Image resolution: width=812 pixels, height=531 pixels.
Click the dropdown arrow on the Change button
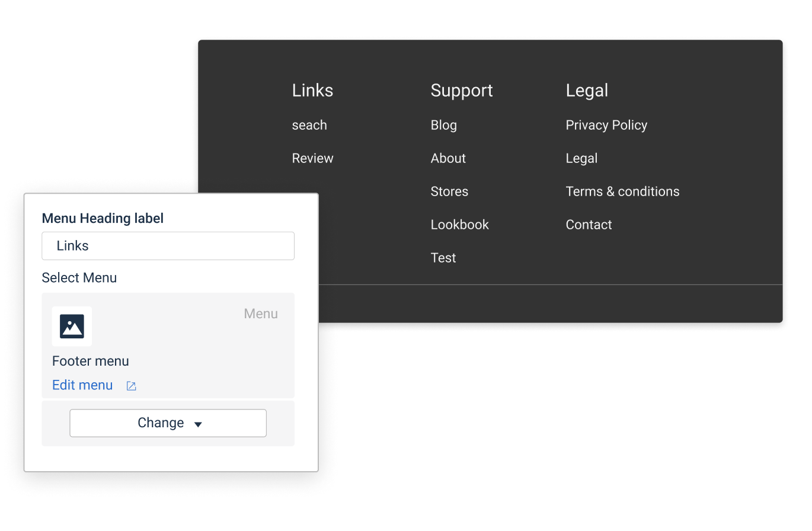[197, 423]
